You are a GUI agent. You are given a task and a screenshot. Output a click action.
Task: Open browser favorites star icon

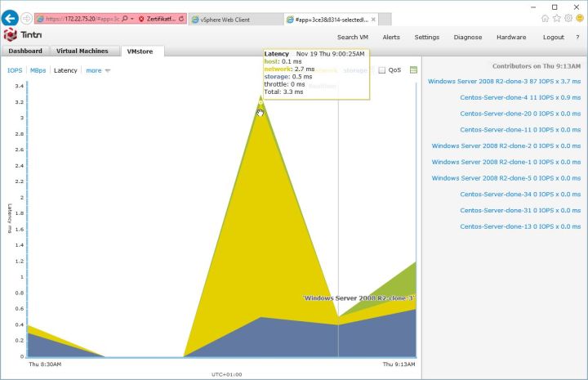click(556, 18)
